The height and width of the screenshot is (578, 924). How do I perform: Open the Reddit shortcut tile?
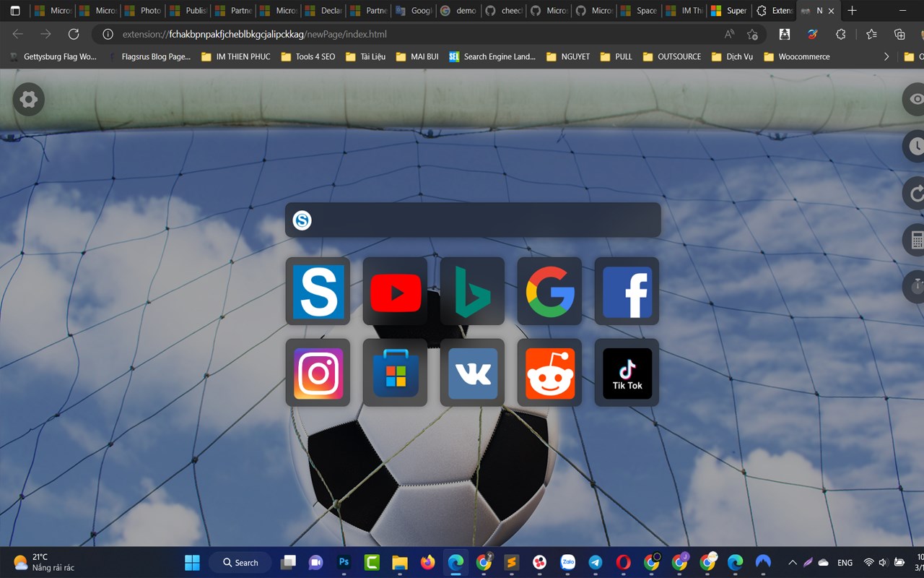coord(550,373)
